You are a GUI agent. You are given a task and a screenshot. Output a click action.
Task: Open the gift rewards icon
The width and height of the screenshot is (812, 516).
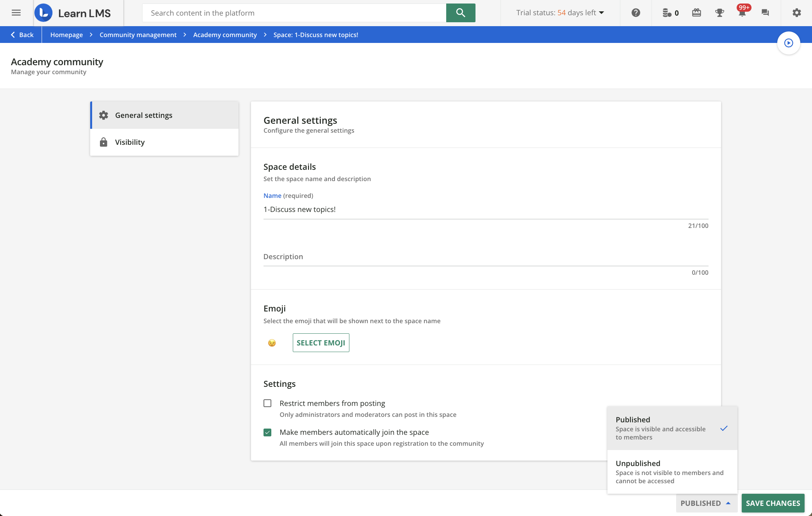(x=696, y=13)
